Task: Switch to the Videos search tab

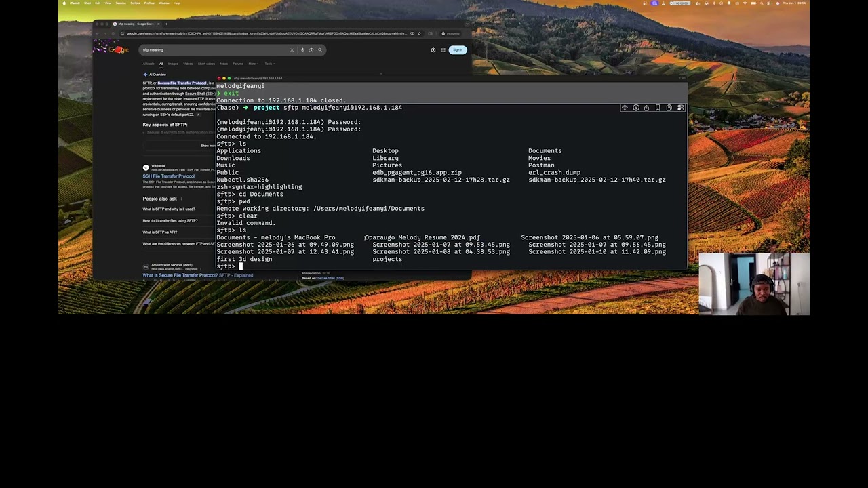Action: 188,64
